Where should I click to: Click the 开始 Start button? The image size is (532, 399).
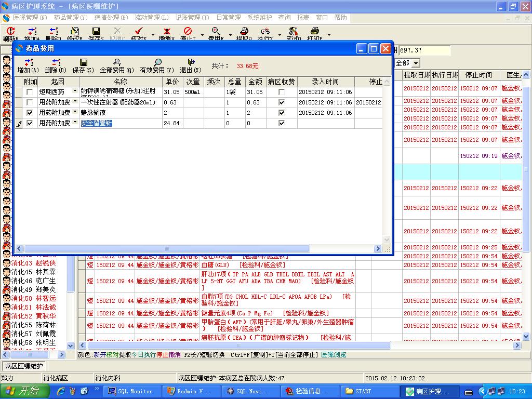[x=24, y=391]
